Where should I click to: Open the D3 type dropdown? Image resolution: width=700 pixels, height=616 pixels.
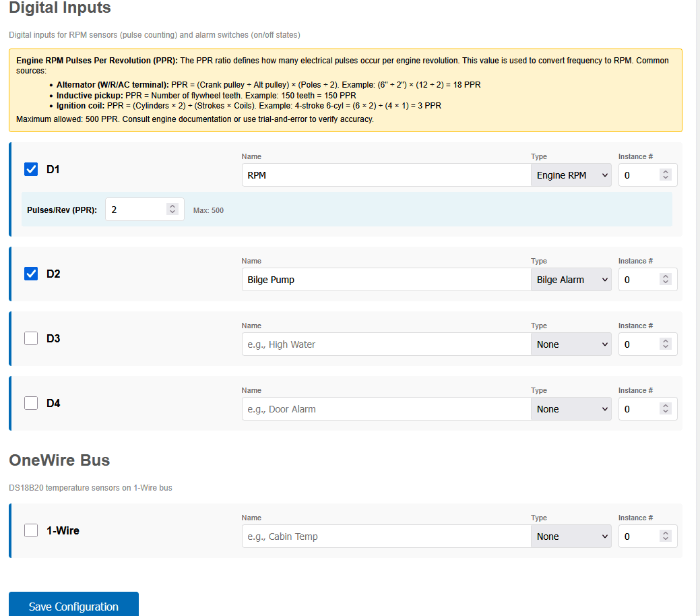(x=571, y=344)
